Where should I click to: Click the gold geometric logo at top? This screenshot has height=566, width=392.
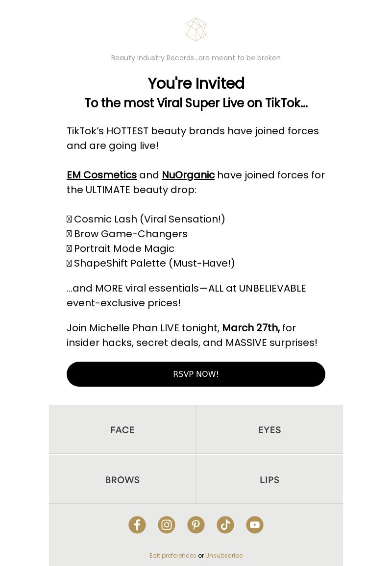[196, 29]
